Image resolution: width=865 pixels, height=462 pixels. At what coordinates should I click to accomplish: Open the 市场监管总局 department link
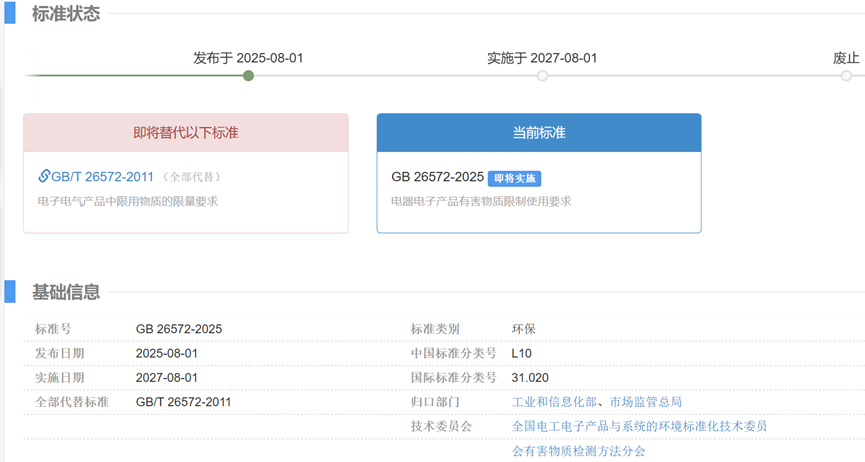tap(645, 402)
